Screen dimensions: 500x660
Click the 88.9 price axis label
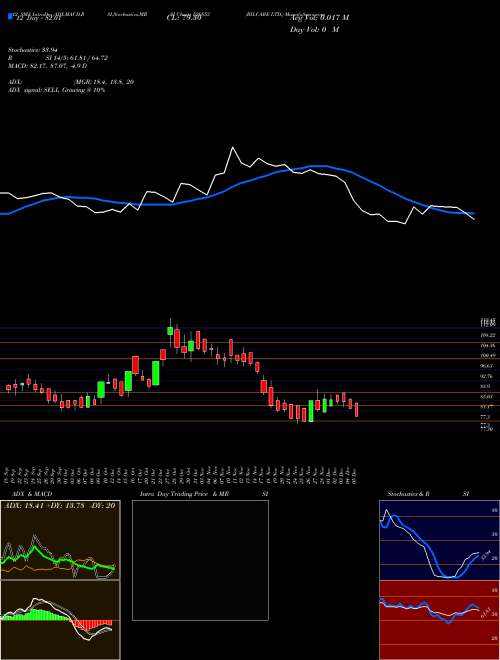[x=485, y=386]
